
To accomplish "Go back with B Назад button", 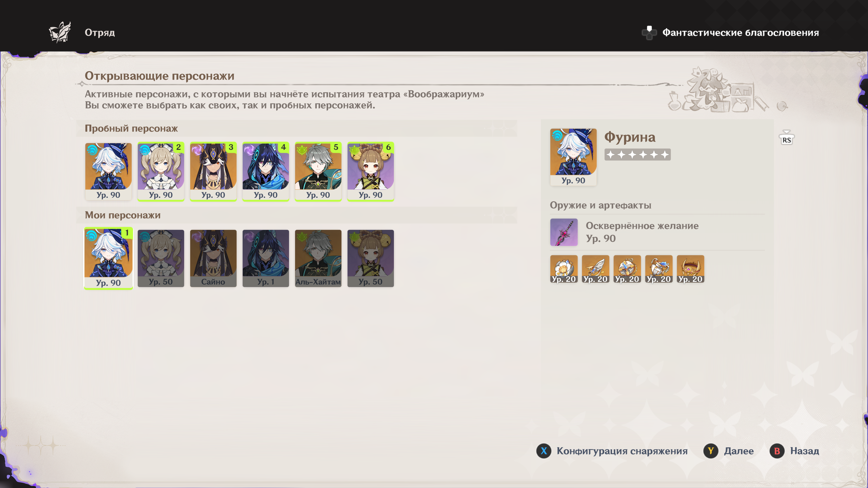I will coord(794,451).
